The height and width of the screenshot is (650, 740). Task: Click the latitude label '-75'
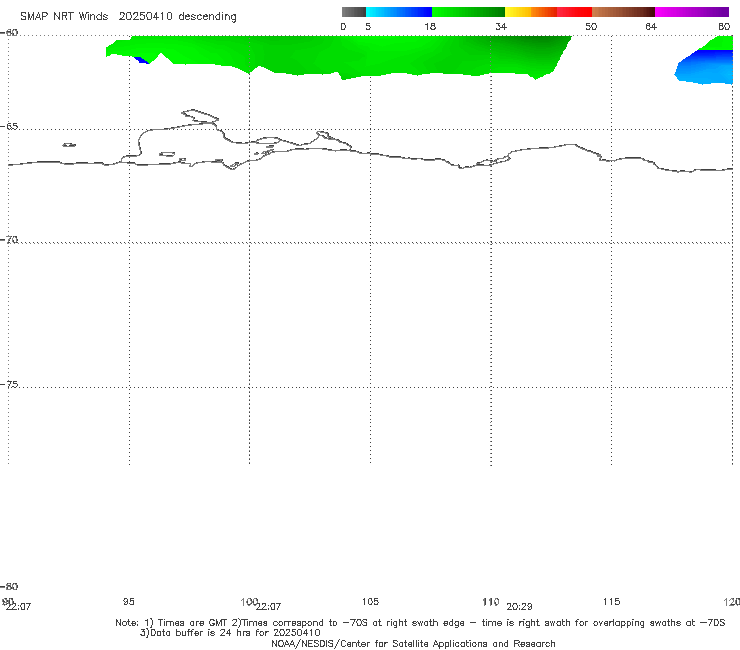point(9,385)
